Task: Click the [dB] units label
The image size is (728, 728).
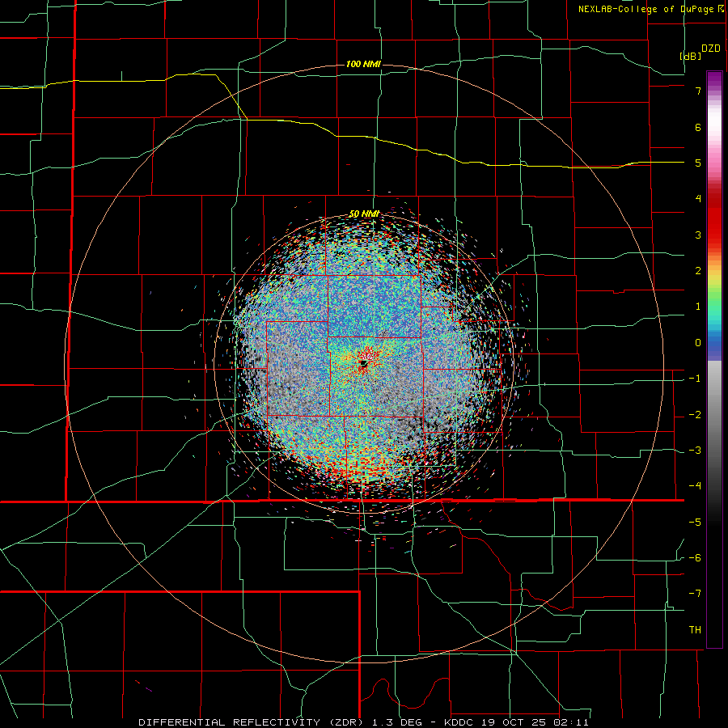Action: [691, 56]
